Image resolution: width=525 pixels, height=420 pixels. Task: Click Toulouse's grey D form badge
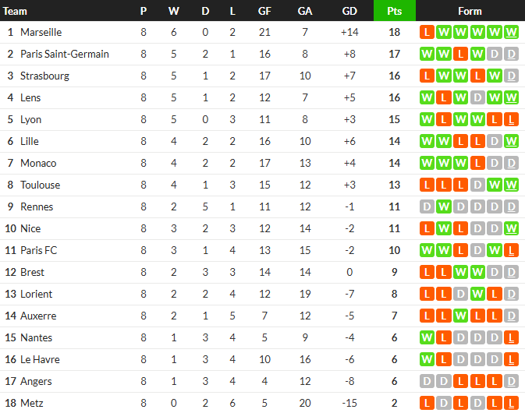pos(477,185)
